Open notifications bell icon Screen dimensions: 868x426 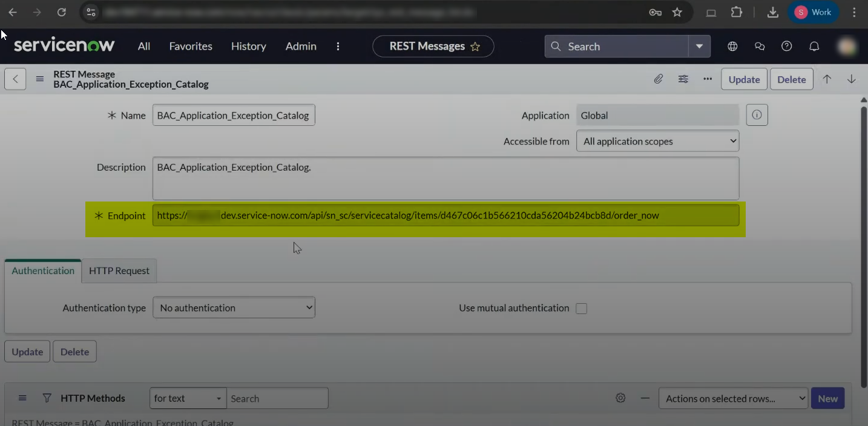815,47
